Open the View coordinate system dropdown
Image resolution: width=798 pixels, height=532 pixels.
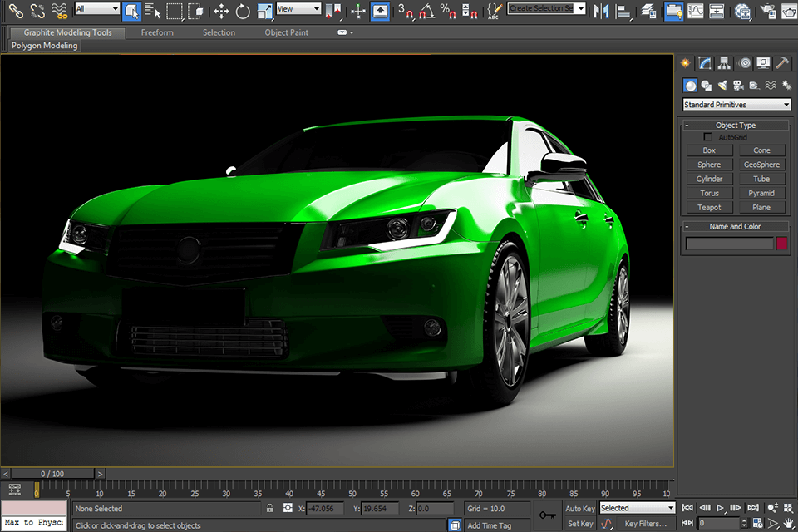(x=298, y=8)
